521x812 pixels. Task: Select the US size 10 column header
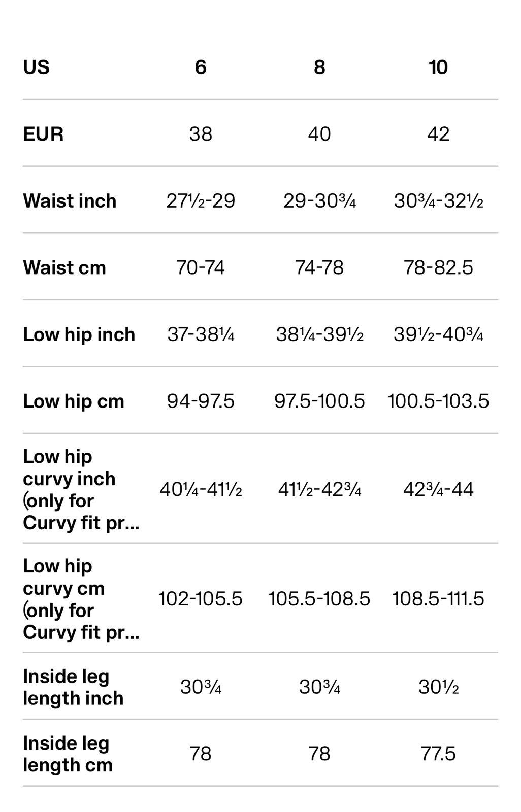coord(438,67)
